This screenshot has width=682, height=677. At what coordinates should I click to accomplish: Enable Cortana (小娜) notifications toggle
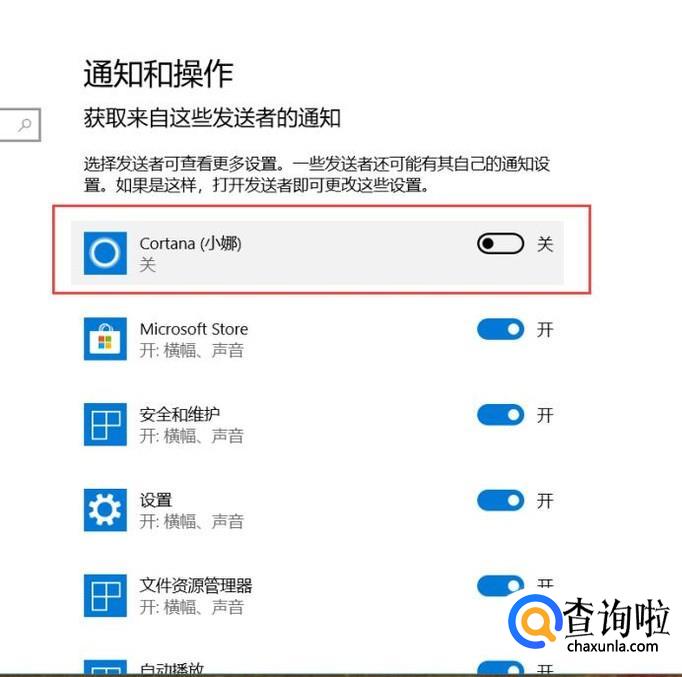[501, 243]
